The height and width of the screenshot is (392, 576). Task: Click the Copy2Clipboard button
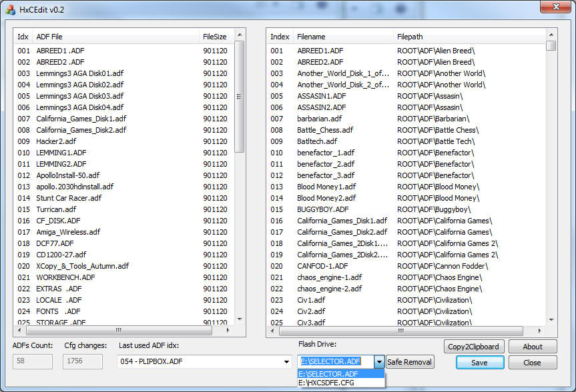[473, 347]
